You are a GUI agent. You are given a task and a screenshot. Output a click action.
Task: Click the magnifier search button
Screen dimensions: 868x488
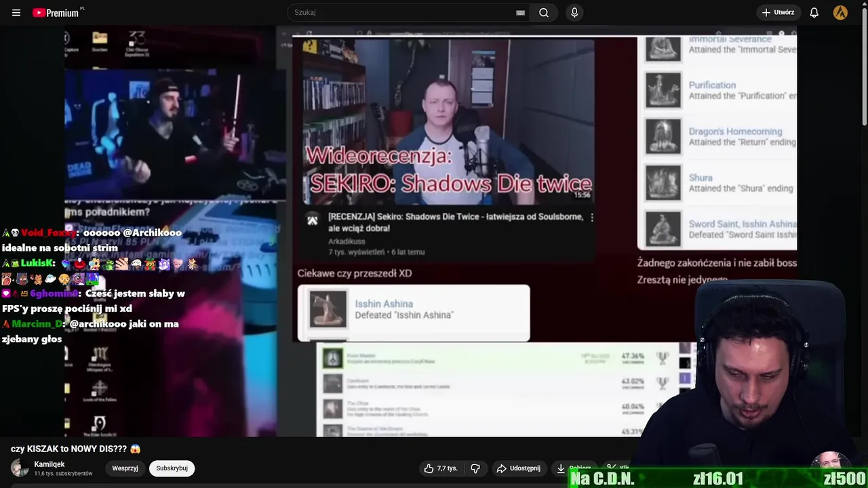point(544,12)
